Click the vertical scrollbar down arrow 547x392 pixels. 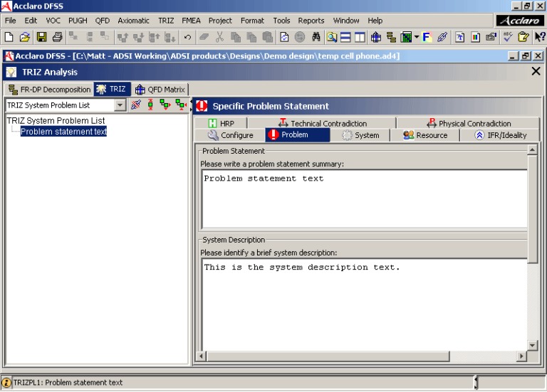[532, 345]
